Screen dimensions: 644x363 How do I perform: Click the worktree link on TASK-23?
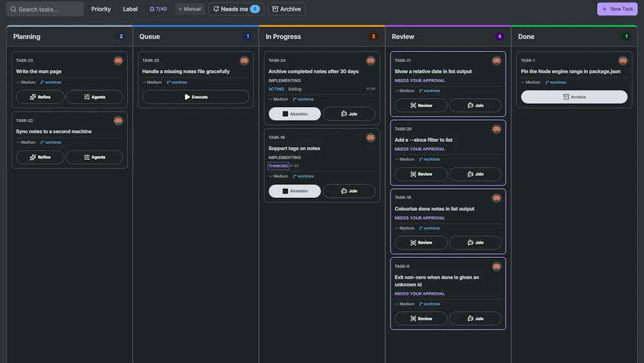point(51,83)
